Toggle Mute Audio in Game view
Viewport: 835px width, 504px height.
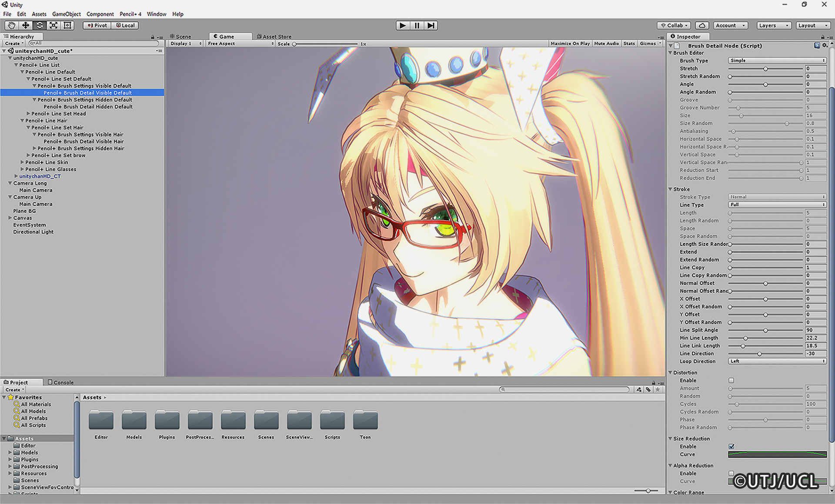click(x=606, y=43)
